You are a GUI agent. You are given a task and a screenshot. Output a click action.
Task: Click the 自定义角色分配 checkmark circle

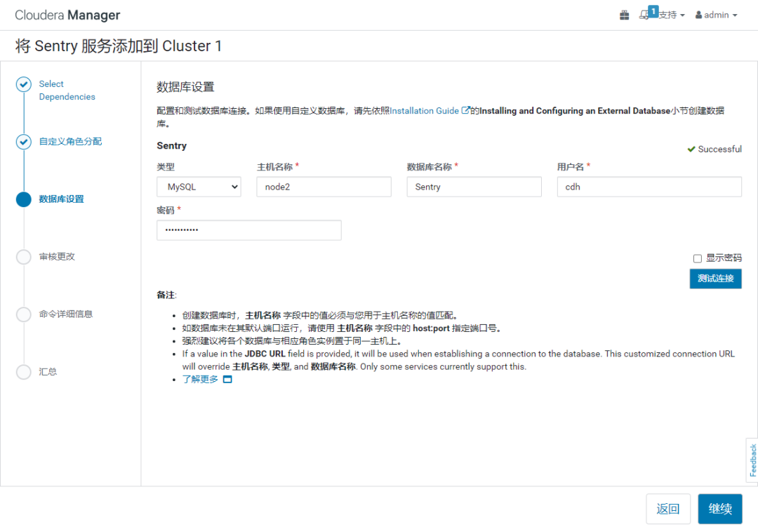pos(24,142)
